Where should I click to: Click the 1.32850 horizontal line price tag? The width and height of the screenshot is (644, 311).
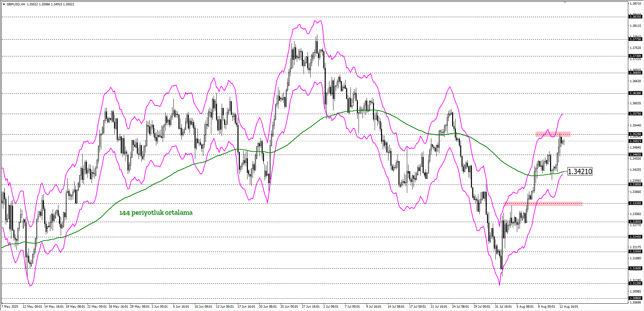635,222
